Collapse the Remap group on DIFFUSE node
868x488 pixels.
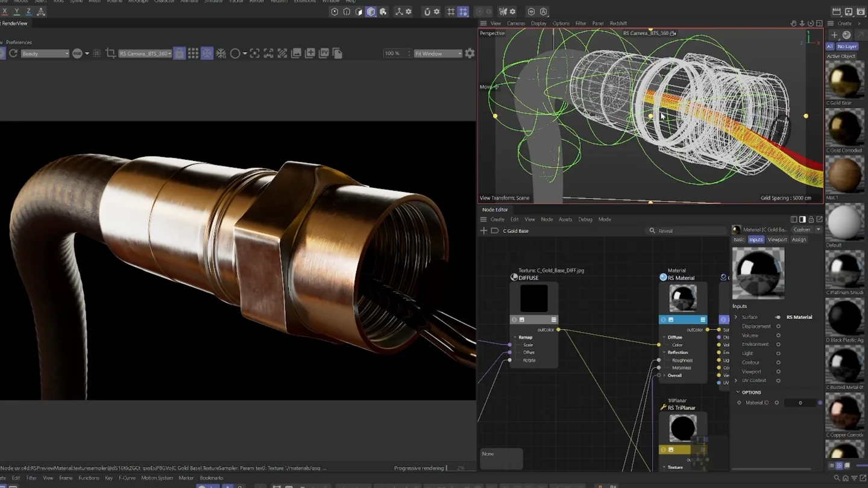[515, 337]
